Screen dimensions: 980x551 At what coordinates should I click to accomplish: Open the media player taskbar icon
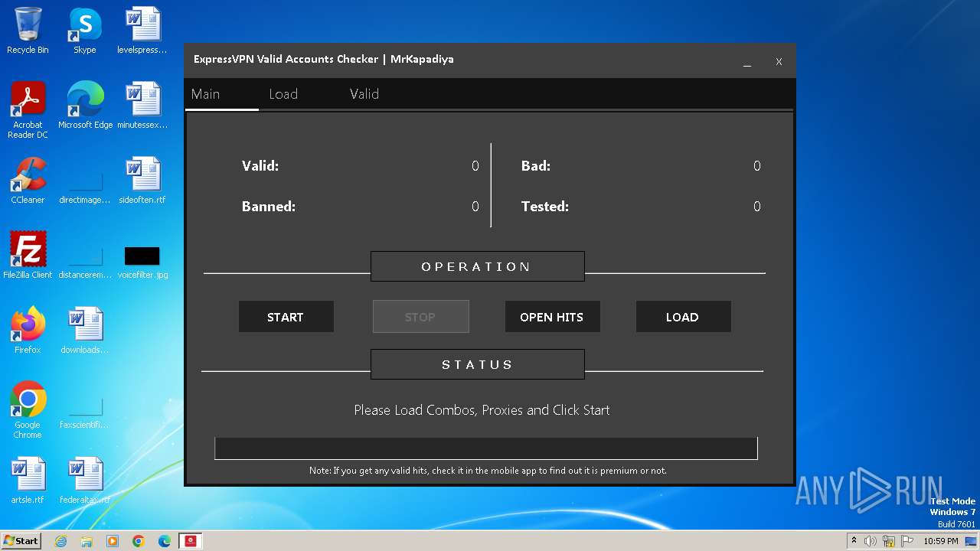pyautogui.click(x=113, y=541)
